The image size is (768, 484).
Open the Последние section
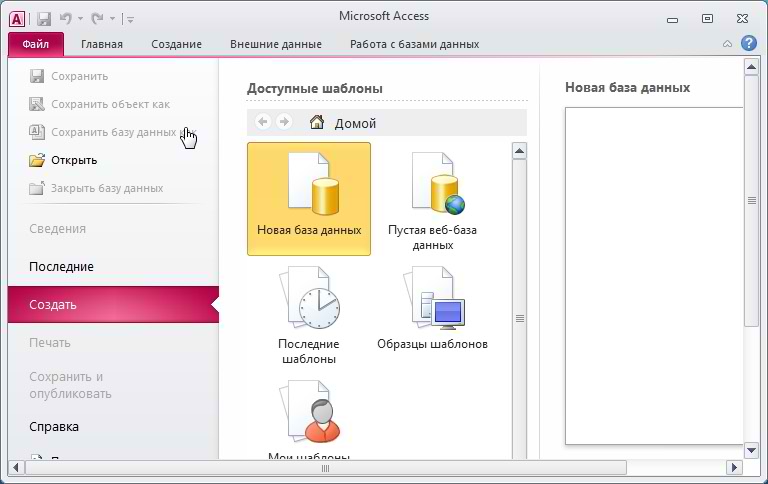pos(61,266)
